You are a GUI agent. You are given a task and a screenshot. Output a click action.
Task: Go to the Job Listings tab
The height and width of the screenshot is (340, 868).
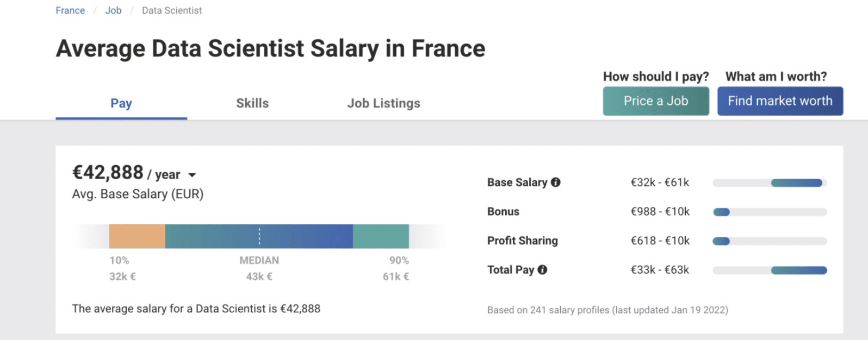click(383, 103)
